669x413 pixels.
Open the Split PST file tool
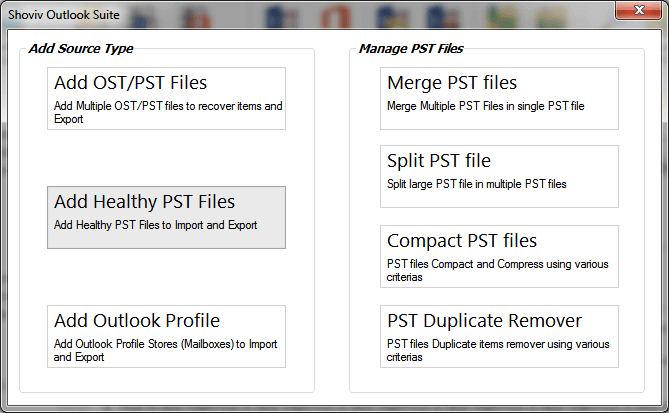(x=499, y=176)
